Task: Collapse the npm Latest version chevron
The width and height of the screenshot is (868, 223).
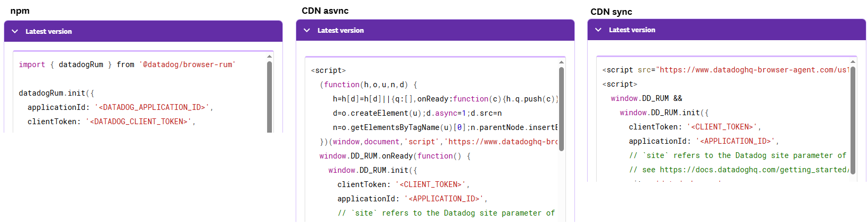Action: click(15, 32)
